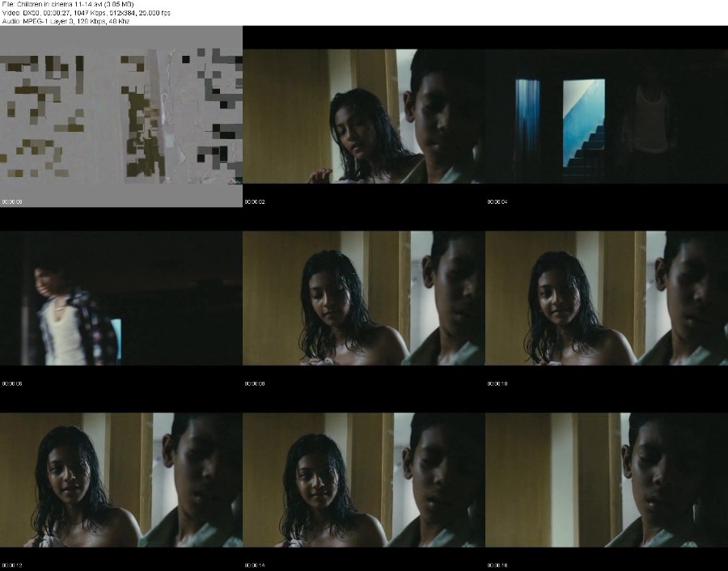
Task: Select the frame stamped 00:00:06
Action: (x=121, y=298)
